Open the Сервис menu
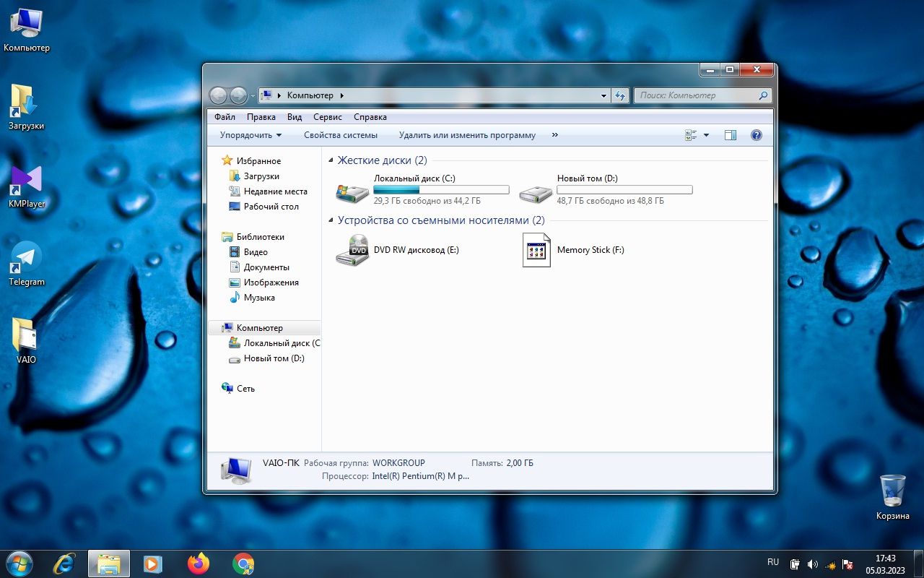This screenshot has height=578, width=924. pos(328,117)
